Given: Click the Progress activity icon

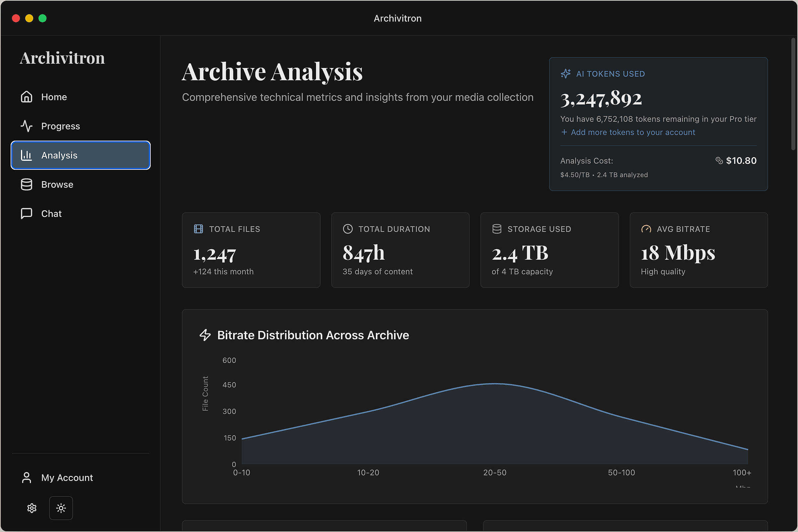Looking at the screenshot, I should click(27, 126).
